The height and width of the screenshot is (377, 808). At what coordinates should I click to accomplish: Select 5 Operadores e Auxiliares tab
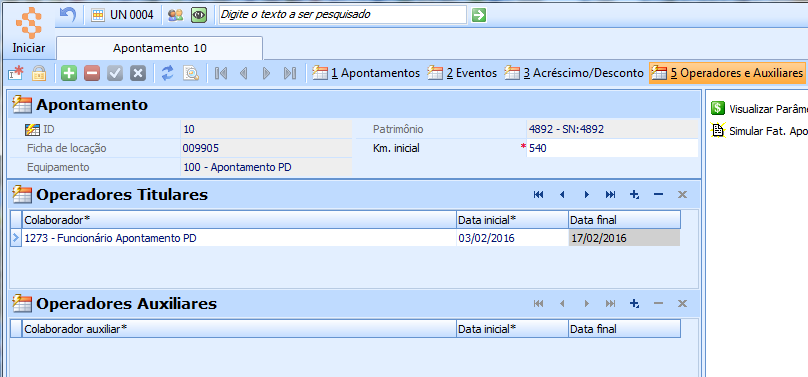[x=727, y=73]
